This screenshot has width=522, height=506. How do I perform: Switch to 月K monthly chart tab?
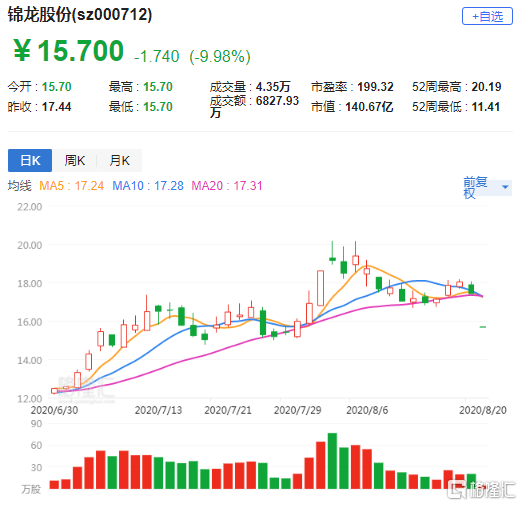(119, 160)
